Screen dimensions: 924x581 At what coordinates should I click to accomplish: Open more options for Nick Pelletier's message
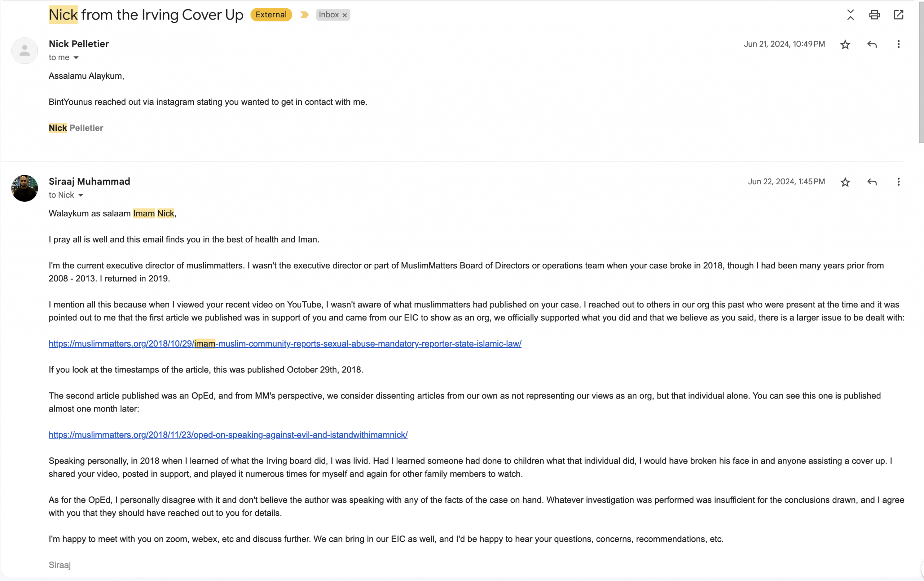[x=898, y=44]
